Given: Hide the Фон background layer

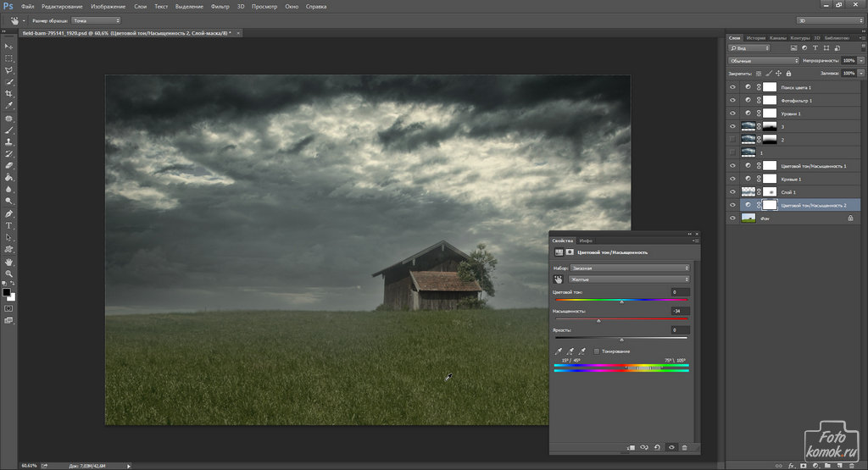Looking at the screenshot, I should (x=732, y=218).
